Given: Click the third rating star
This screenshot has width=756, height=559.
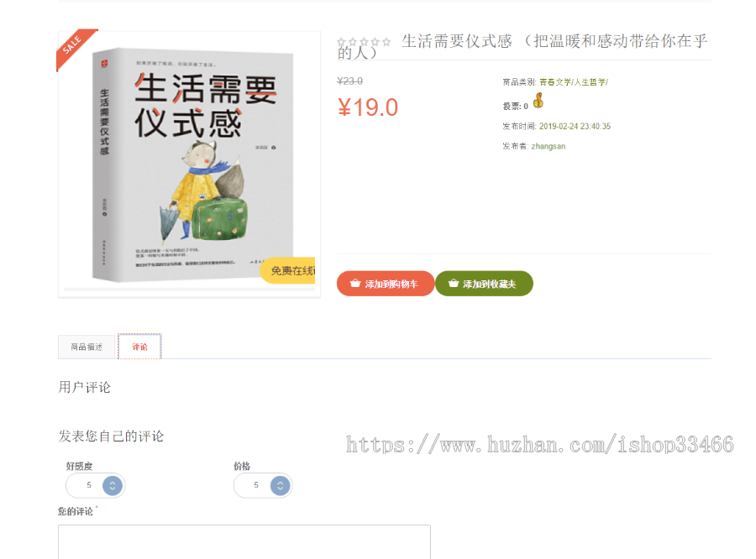Looking at the screenshot, I should [364, 42].
